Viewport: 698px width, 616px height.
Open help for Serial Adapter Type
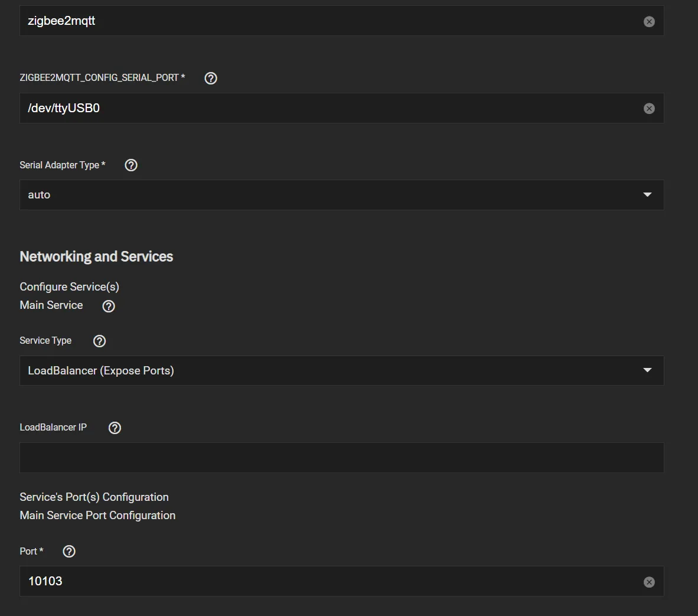(131, 165)
